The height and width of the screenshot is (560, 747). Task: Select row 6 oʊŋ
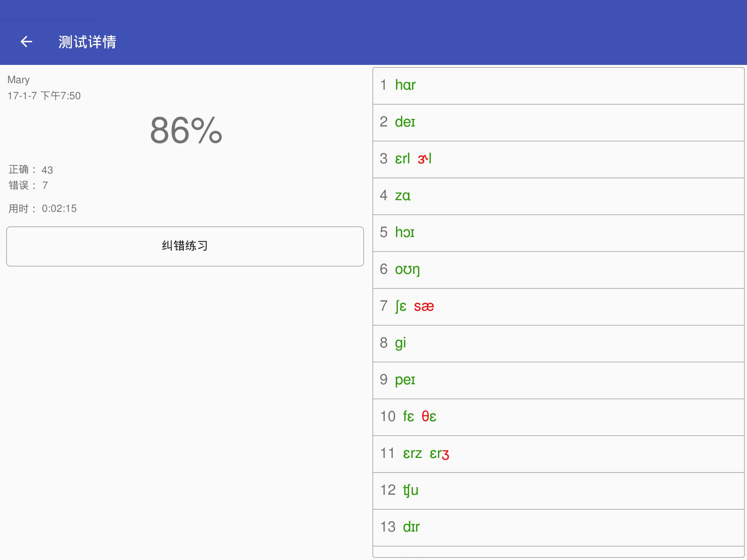click(558, 270)
